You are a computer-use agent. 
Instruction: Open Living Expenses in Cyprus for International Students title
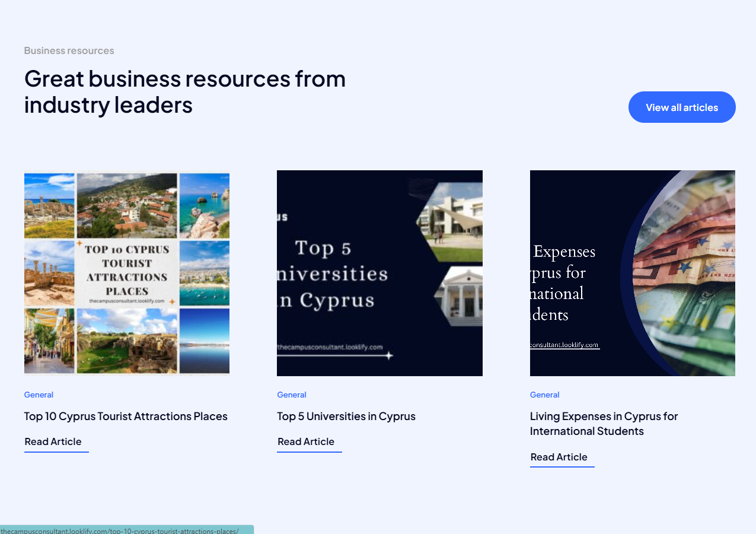[604, 424]
